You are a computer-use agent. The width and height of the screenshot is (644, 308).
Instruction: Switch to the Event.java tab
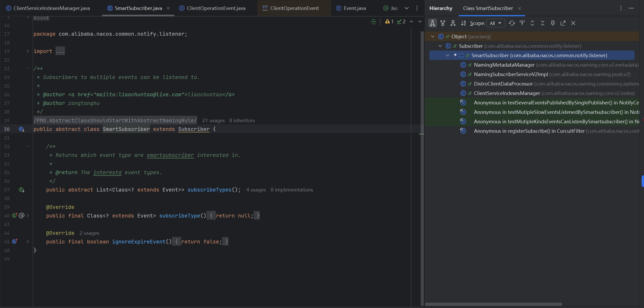coord(354,8)
